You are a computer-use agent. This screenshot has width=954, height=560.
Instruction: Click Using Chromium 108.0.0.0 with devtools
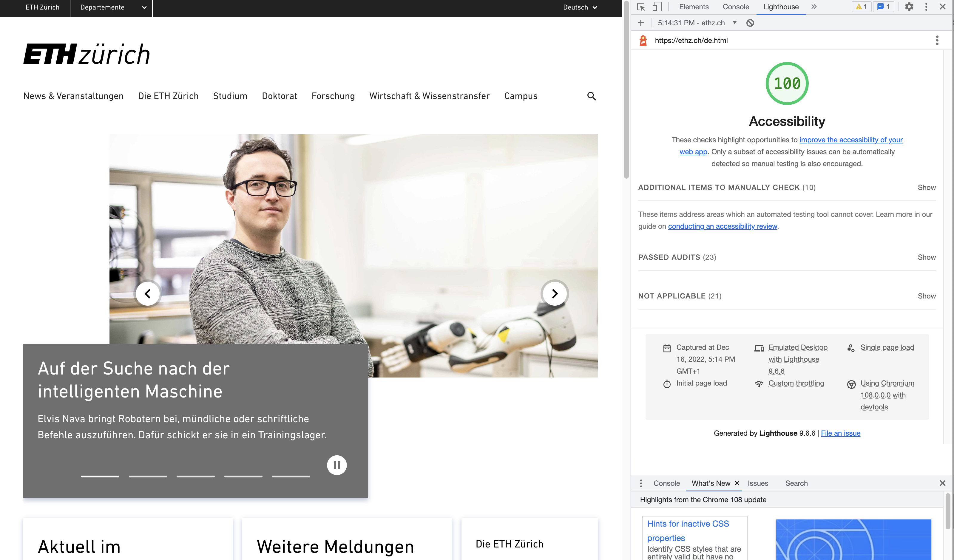pos(887,395)
